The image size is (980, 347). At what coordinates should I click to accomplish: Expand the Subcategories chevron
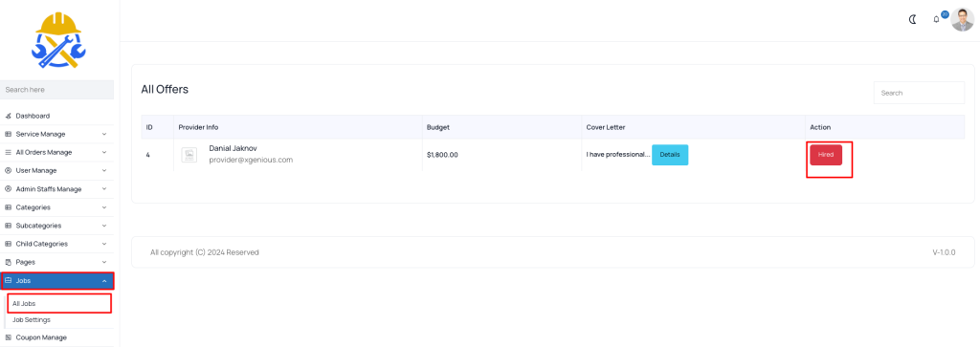[x=104, y=226]
